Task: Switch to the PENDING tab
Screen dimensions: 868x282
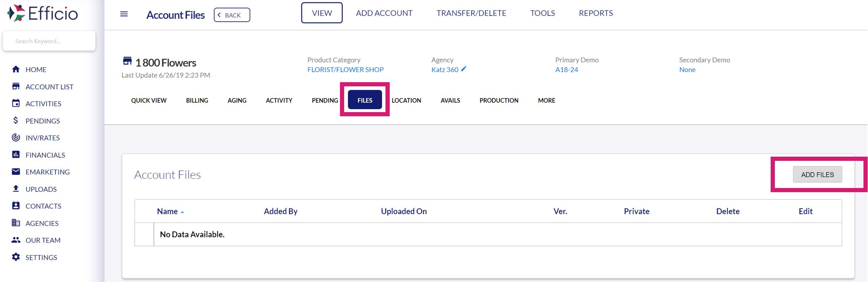Action: [x=325, y=100]
